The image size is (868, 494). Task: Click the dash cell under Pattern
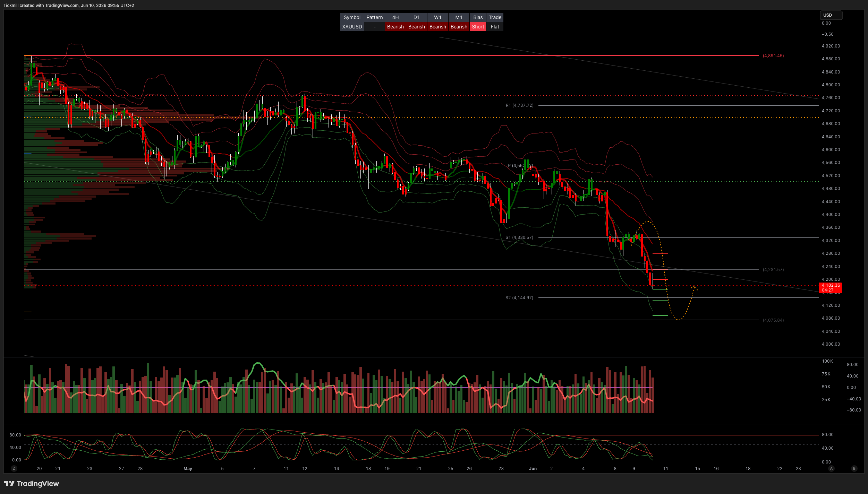pyautogui.click(x=374, y=27)
